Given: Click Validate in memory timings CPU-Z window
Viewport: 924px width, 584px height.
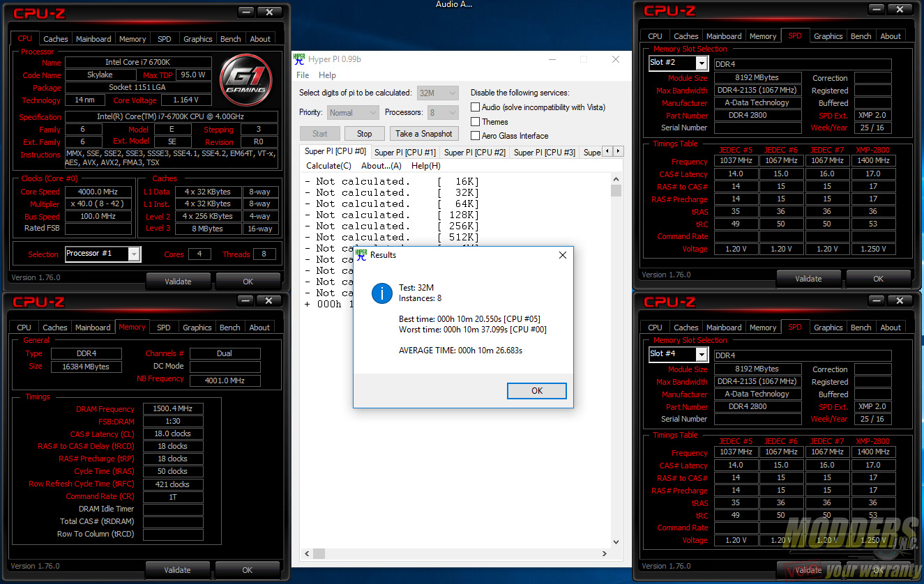Looking at the screenshot, I should [x=177, y=570].
